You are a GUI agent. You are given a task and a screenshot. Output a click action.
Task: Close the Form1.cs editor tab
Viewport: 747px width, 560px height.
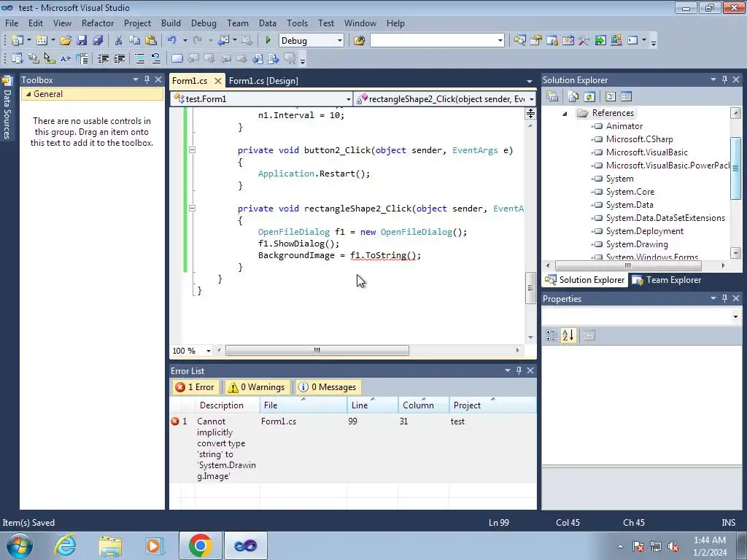point(217,81)
